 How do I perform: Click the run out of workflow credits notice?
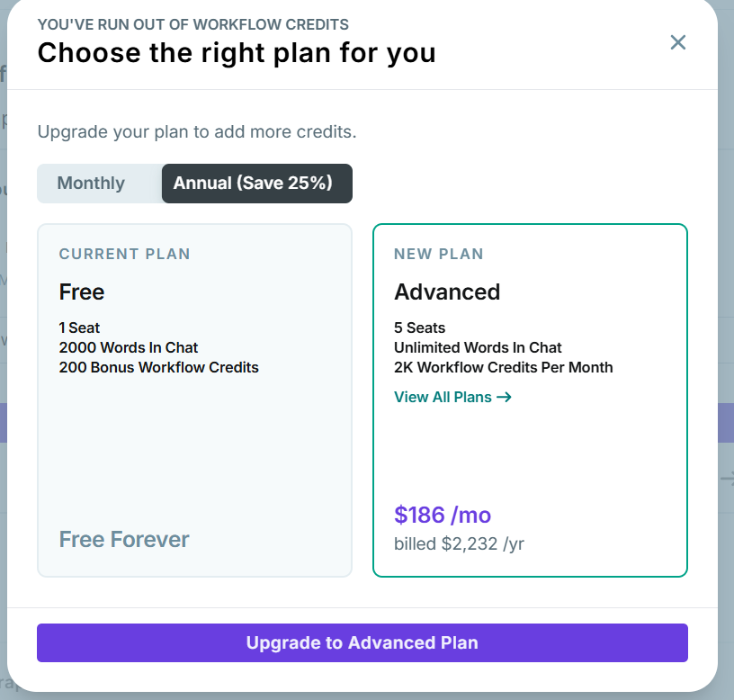[x=193, y=24]
